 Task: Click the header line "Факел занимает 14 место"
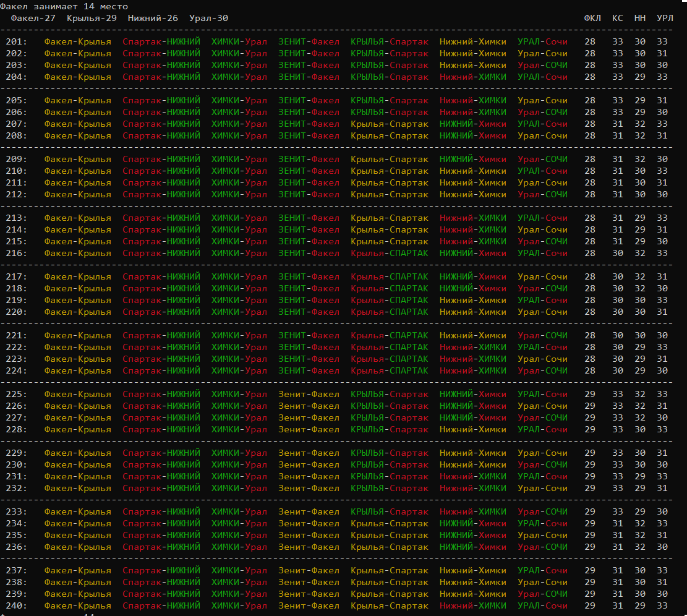tap(64, 7)
